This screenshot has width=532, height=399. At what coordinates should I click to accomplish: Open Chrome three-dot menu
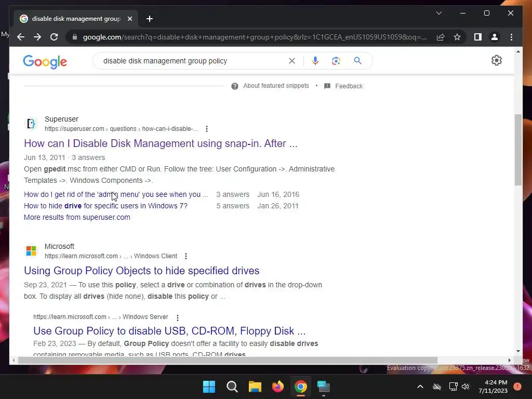511,37
